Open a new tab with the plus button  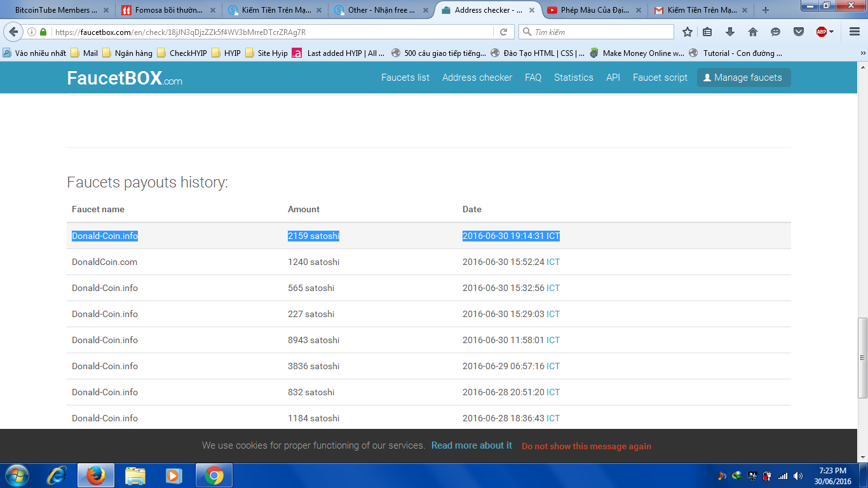(766, 10)
